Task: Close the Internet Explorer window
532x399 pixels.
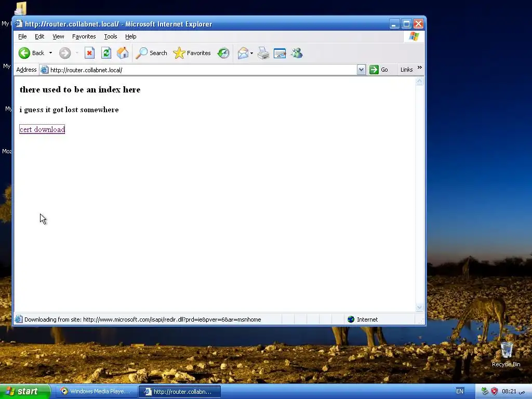Action: click(419, 24)
